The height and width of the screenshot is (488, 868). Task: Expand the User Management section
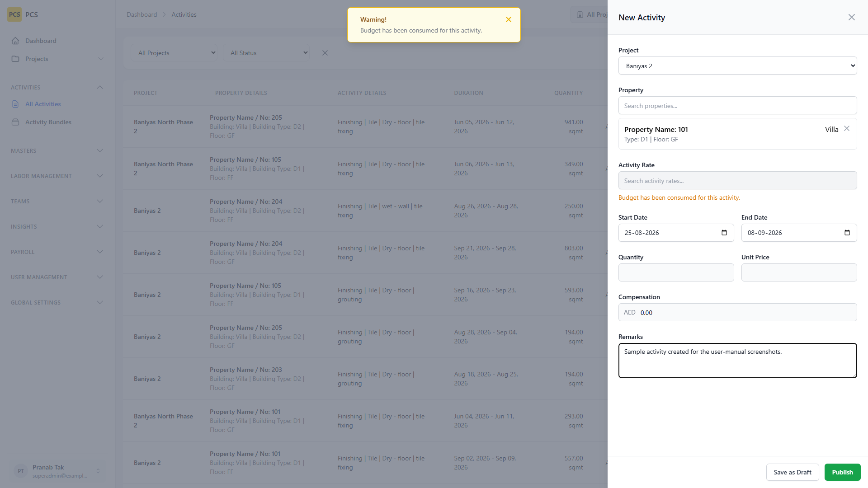click(x=100, y=277)
